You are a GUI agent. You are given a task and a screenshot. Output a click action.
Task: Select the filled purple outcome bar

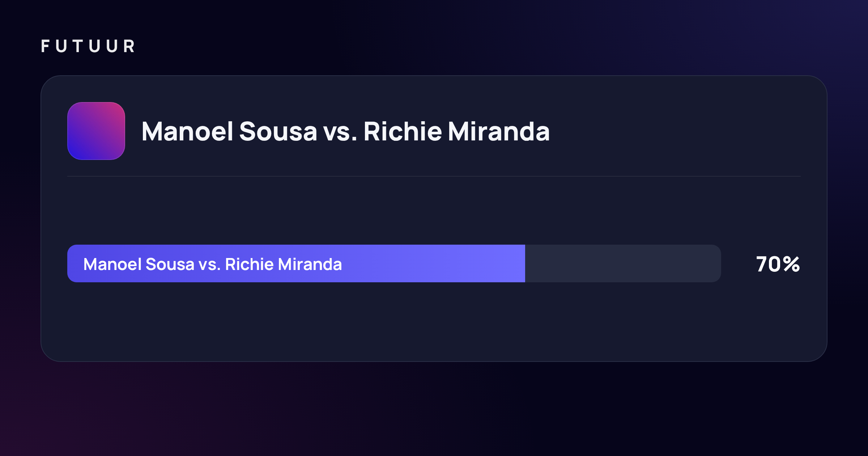(x=296, y=263)
